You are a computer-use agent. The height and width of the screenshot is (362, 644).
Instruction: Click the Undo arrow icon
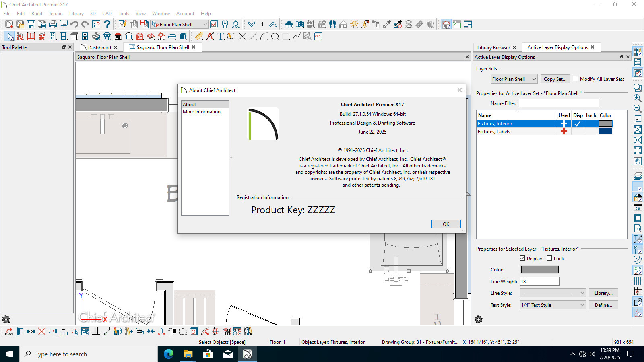[x=74, y=24]
